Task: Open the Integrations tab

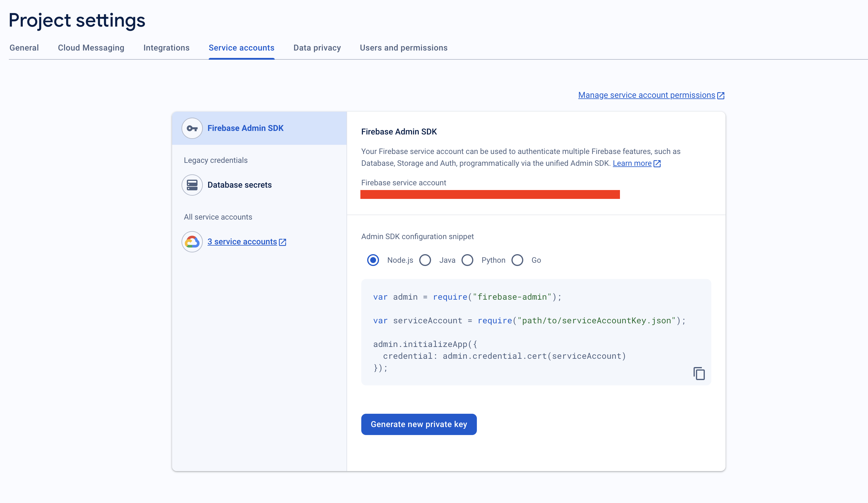Action: click(x=166, y=48)
